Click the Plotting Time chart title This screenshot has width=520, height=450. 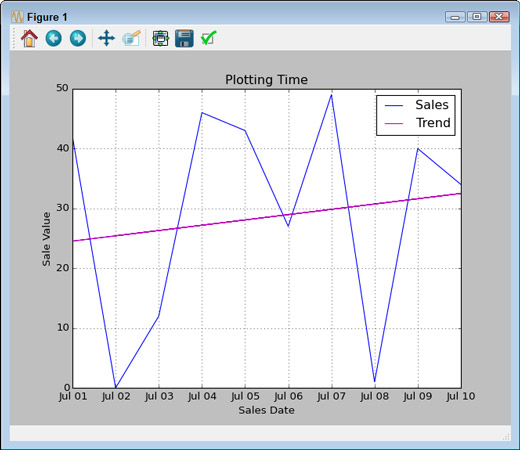coord(266,80)
